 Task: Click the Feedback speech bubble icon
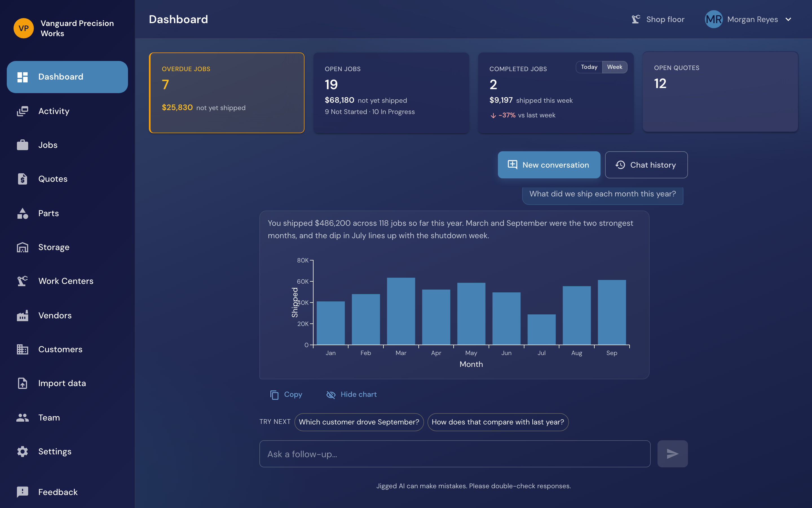23,492
